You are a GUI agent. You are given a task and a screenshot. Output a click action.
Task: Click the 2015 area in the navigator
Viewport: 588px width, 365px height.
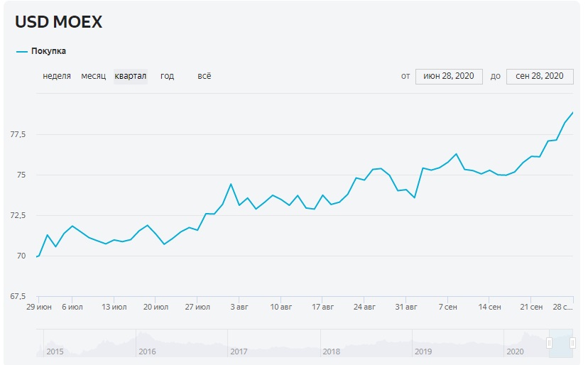[55, 351]
